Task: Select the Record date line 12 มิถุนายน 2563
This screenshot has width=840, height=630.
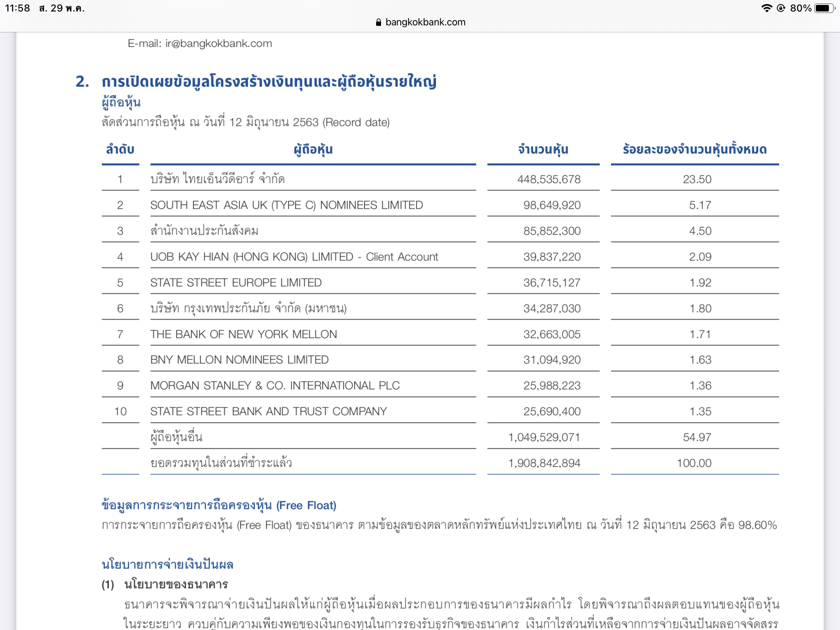Action: pos(246,122)
